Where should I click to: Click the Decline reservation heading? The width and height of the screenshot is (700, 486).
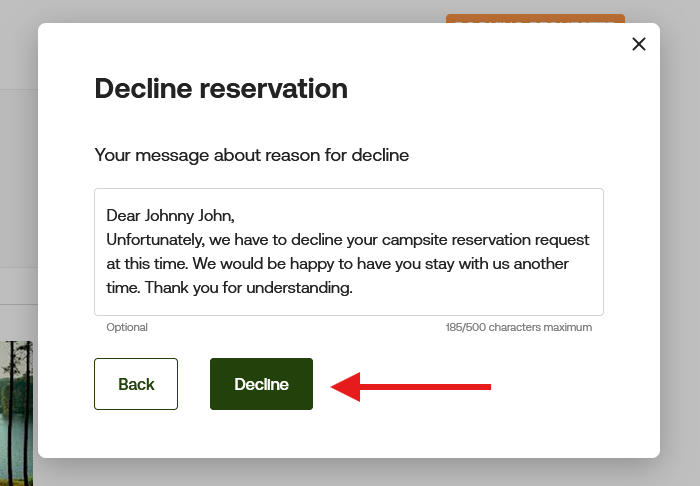221,88
